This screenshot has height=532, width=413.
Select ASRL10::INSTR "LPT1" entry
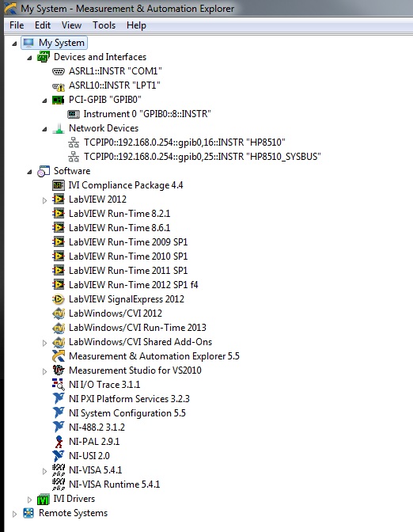pos(114,85)
